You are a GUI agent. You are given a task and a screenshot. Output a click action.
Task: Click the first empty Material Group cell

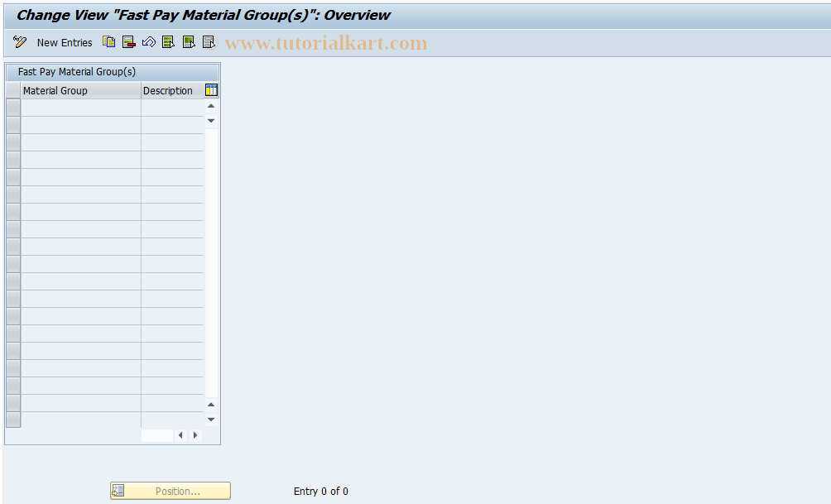80,106
